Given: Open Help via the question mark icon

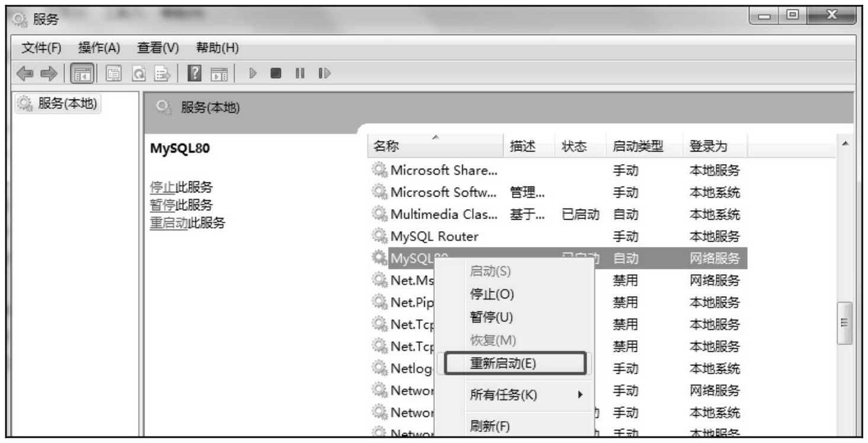Looking at the screenshot, I should coord(193,73).
